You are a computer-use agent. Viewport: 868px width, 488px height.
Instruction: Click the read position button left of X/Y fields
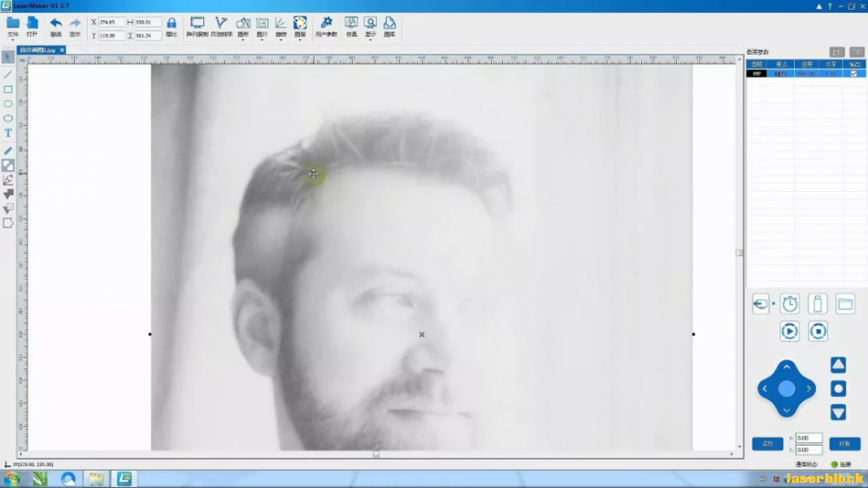(767, 444)
